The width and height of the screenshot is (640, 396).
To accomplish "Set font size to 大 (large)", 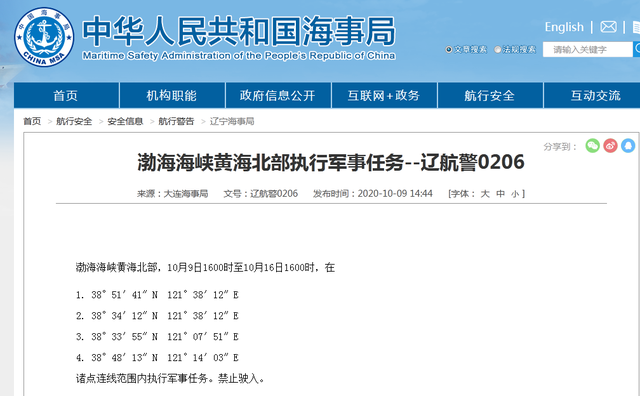I will coord(485,194).
